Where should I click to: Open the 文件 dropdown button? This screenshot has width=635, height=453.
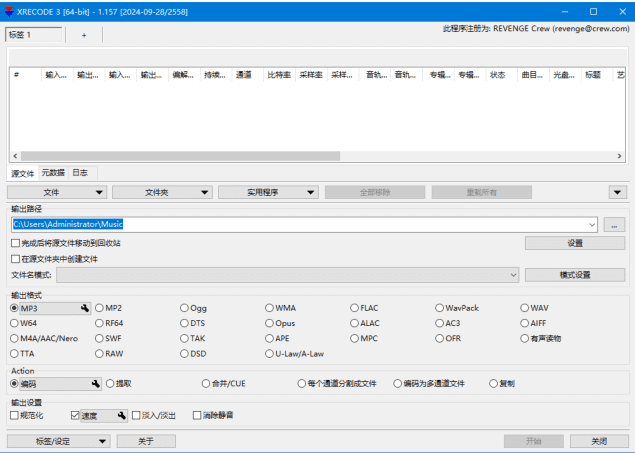[57, 192]
